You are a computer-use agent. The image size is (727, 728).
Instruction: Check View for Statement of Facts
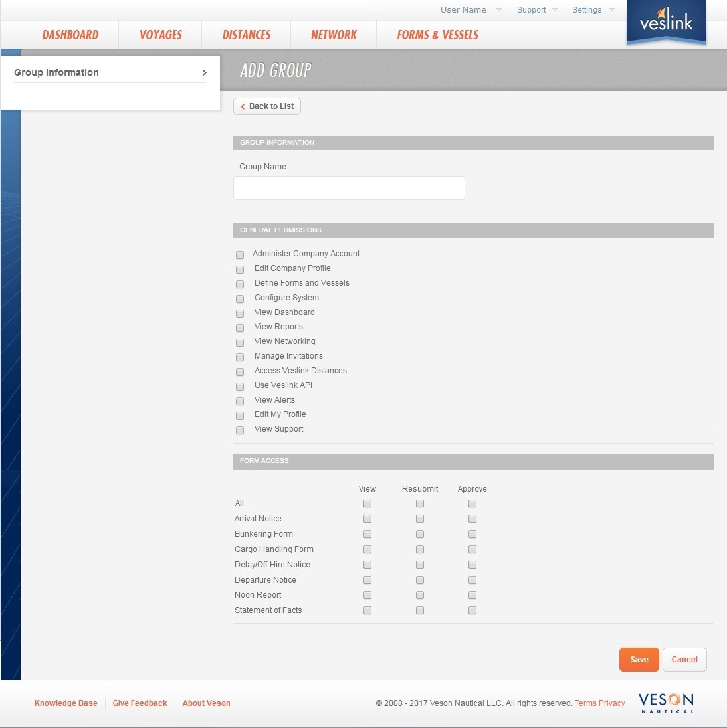[x=367, y=610]
